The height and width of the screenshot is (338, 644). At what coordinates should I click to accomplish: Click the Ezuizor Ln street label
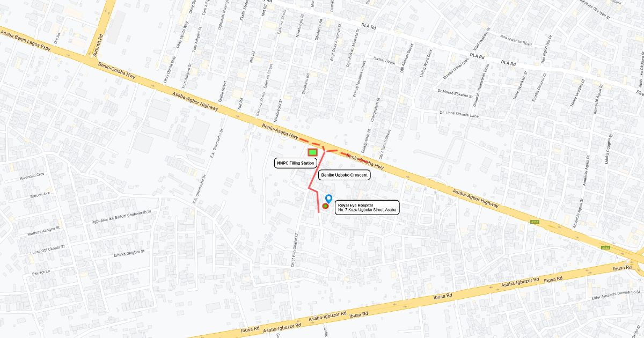(x=41, y=273)
